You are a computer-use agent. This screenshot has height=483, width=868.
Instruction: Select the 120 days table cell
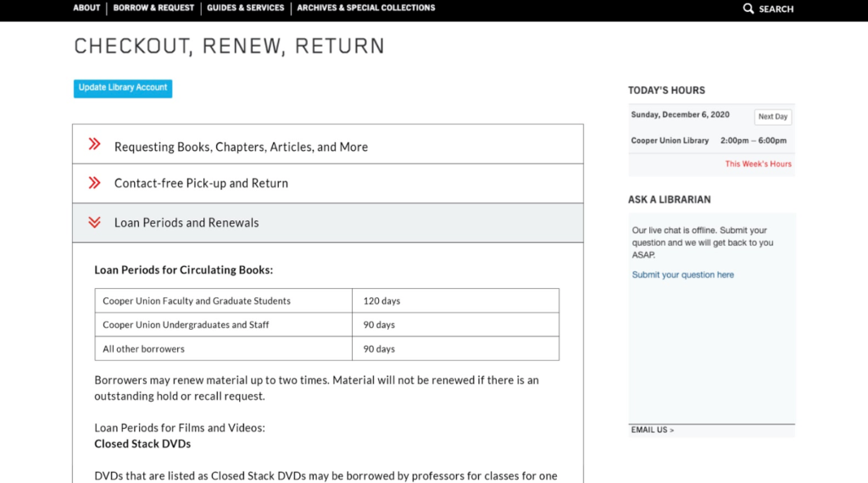click(455, 301)
